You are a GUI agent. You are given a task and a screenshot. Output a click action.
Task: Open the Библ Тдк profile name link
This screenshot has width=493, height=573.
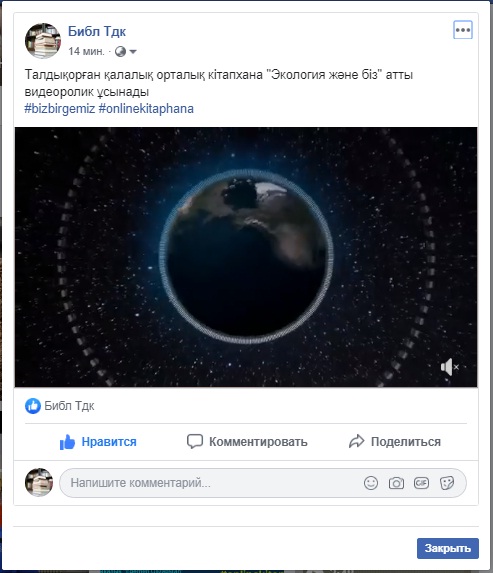click(97, 31)
